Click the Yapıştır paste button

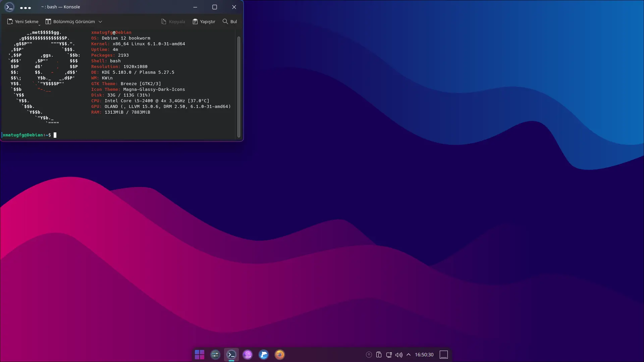pos(204,21)
